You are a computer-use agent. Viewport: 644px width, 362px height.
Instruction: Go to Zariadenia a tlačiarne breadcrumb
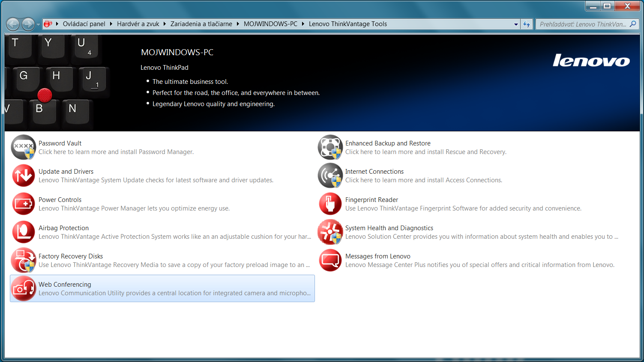(201, 24)
